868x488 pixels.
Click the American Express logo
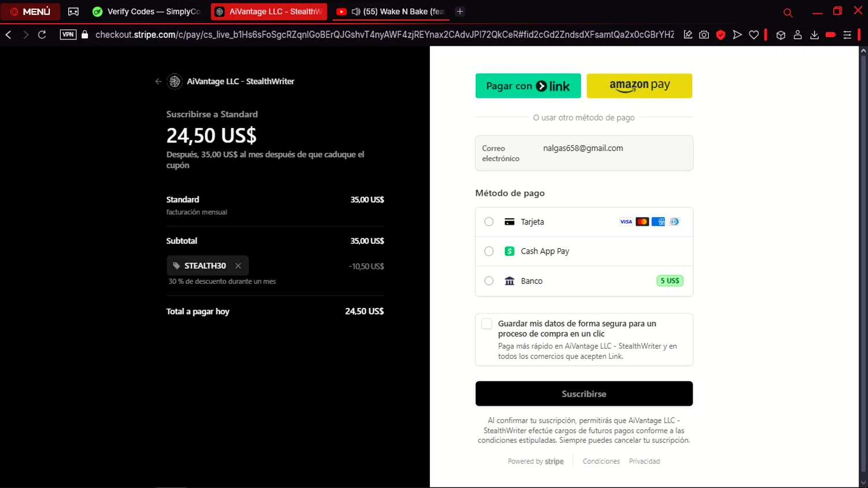point(659,222)
